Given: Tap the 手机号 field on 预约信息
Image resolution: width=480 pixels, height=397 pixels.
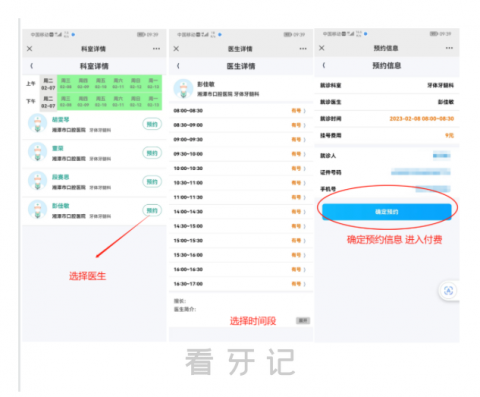Looking at the screenshot, I should (x=387, y=189).
